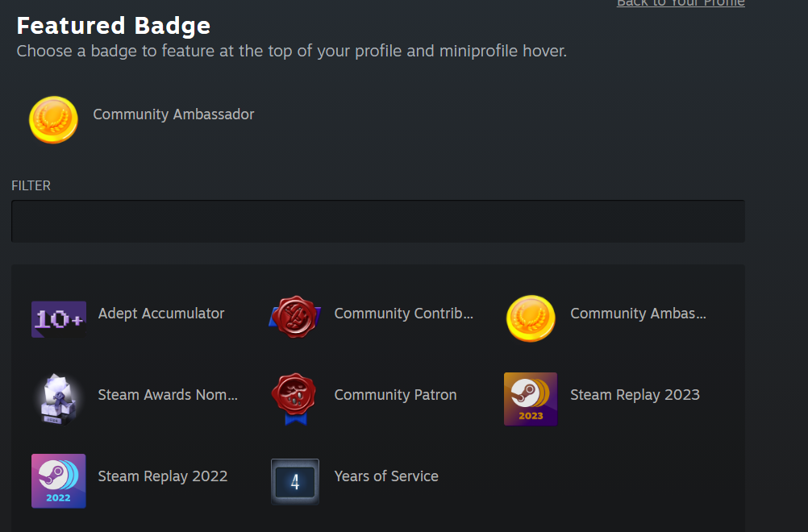Select the Community Contributor red seal icon
The width and height of the screenshot is (808, 532).
[x=295, y=318]
